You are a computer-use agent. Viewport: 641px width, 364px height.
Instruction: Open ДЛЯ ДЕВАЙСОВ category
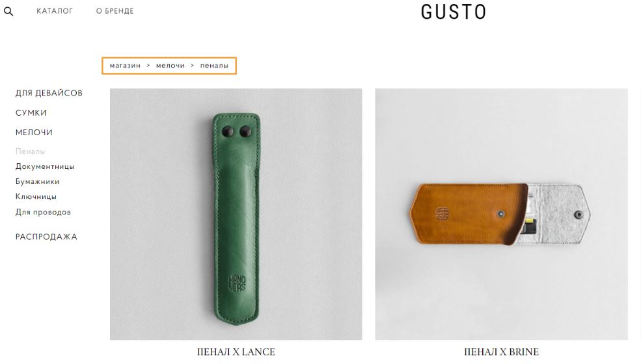49,93
